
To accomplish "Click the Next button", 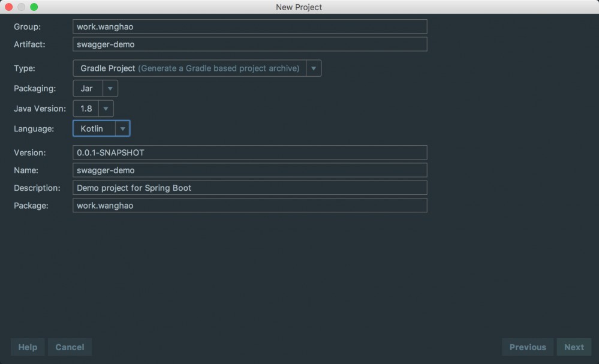I will click(573, 347).
